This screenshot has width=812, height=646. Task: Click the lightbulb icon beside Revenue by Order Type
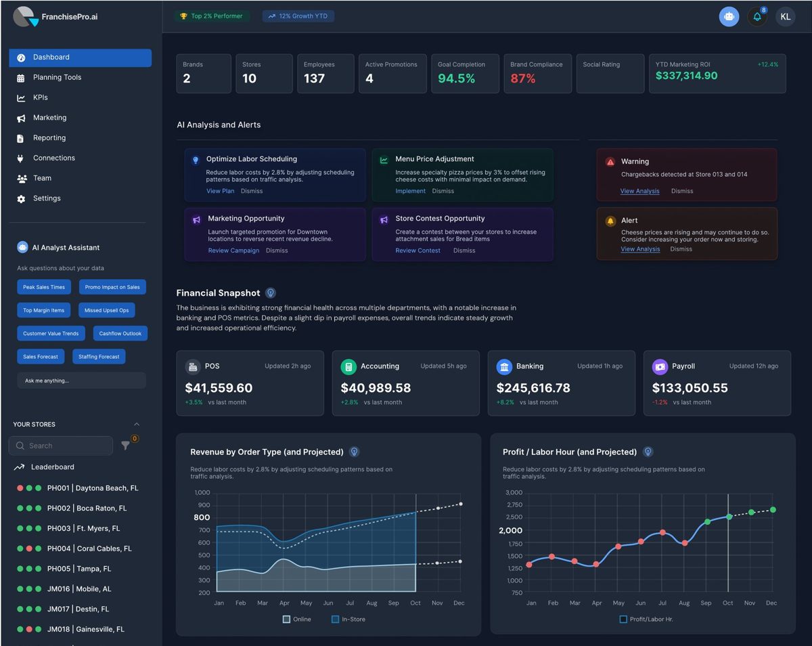coord(354,452)
